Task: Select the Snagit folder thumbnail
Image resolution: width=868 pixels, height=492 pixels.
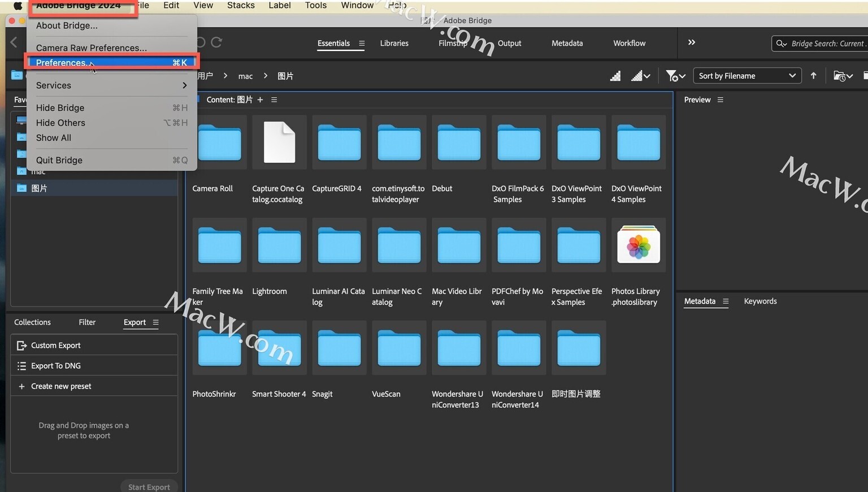Action: pyautogui.click(x=339, y=348)
